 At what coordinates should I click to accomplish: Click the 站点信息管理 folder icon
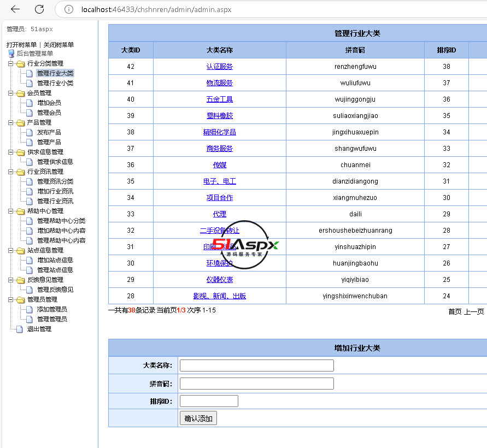21,250
